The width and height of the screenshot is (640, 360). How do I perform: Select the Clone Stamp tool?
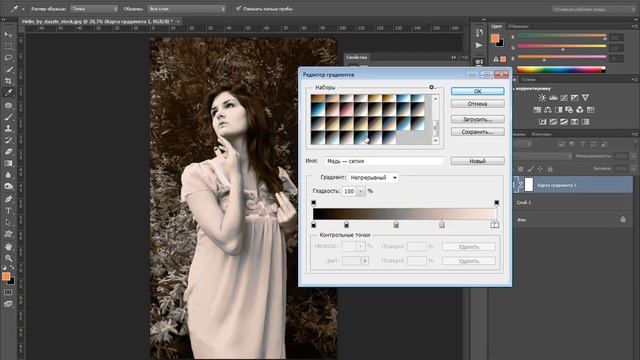click(x=8, y=128)
